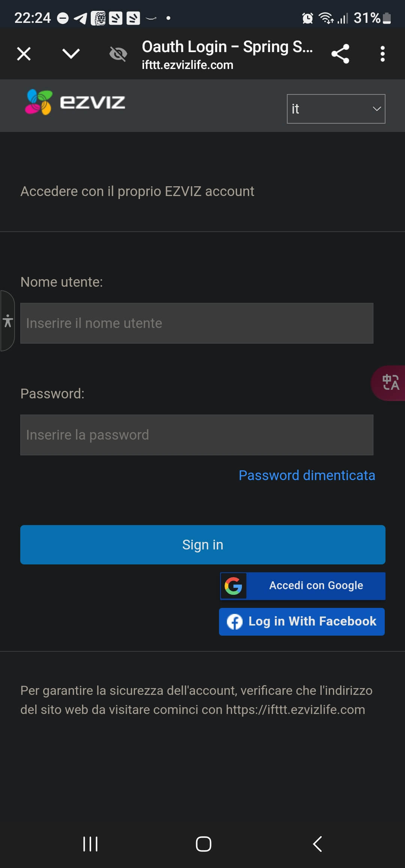Screen dimensions: 405x868
Task: Tap the page title 'Oauth Login' header
Action: click(x=227, y=47)
